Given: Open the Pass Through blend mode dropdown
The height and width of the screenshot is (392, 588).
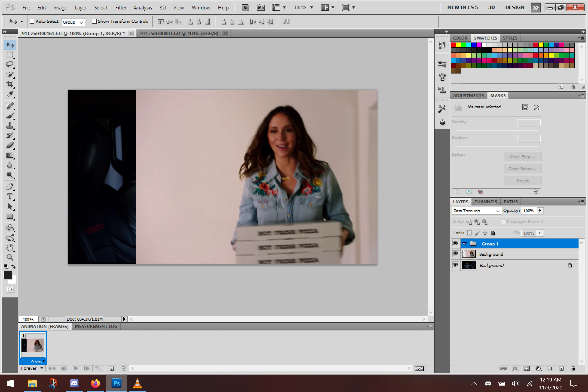Looking at the screenshot, I should click(x=476, y=211).
